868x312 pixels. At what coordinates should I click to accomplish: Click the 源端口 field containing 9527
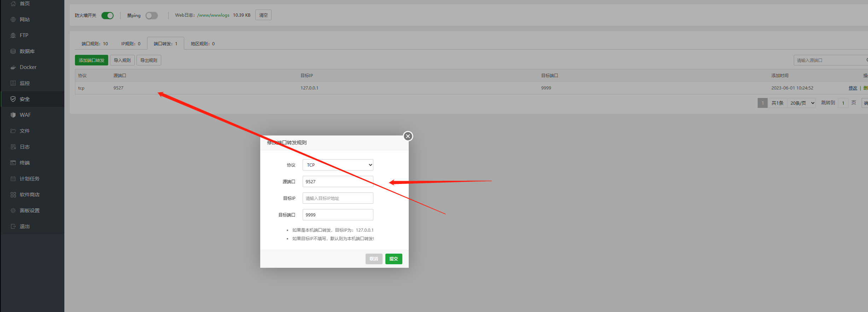point(338,181)
